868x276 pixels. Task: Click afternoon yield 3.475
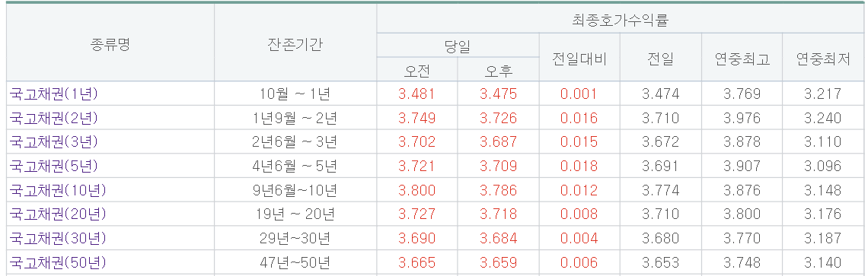click(498, 94)
